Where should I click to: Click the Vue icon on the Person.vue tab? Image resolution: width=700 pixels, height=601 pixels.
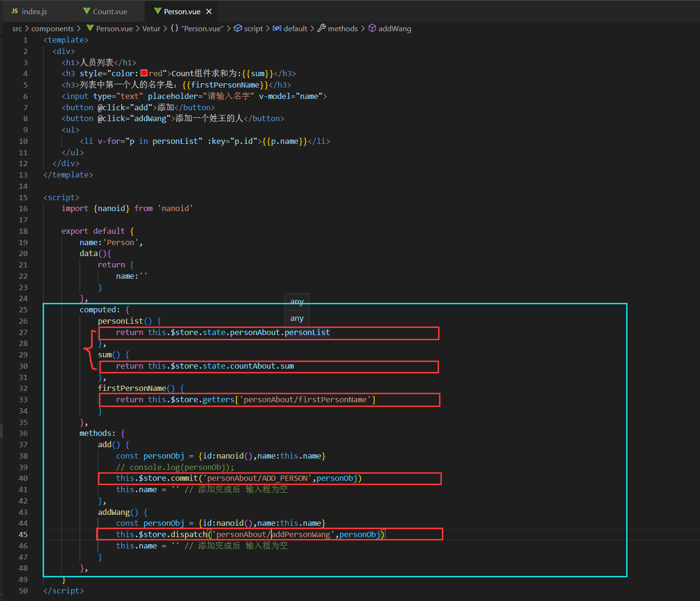(158, 11)
